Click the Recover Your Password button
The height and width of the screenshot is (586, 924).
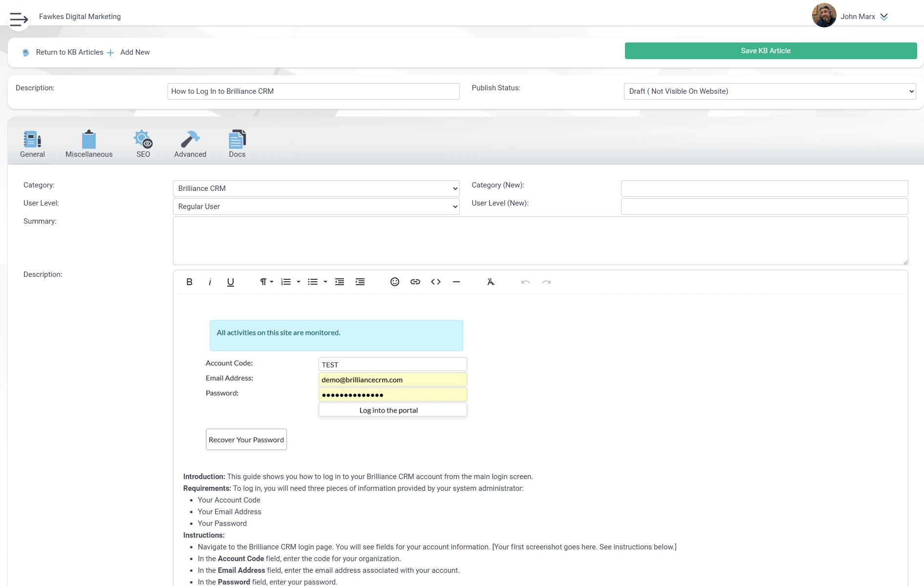246,439
